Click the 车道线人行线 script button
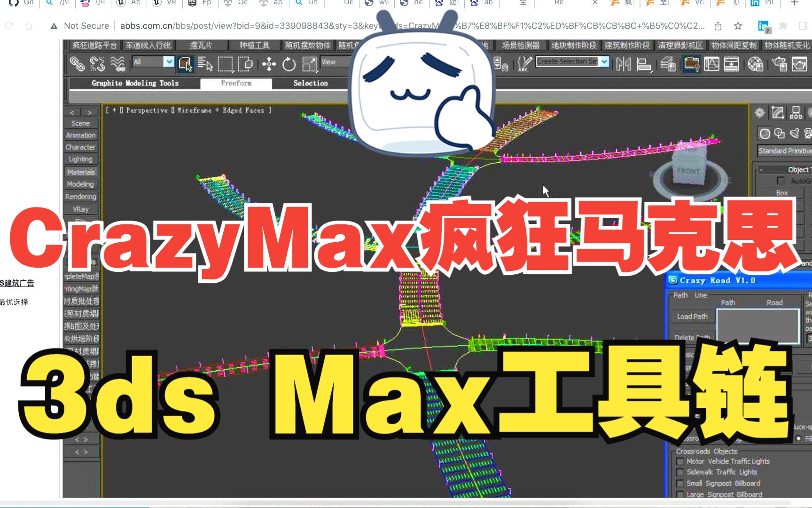This screenshot has width=812, height=508. tap(148, 45)
